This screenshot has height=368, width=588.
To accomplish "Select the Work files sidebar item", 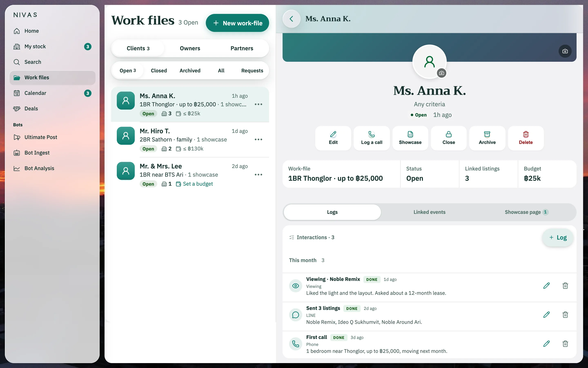I will pos(52,78).
